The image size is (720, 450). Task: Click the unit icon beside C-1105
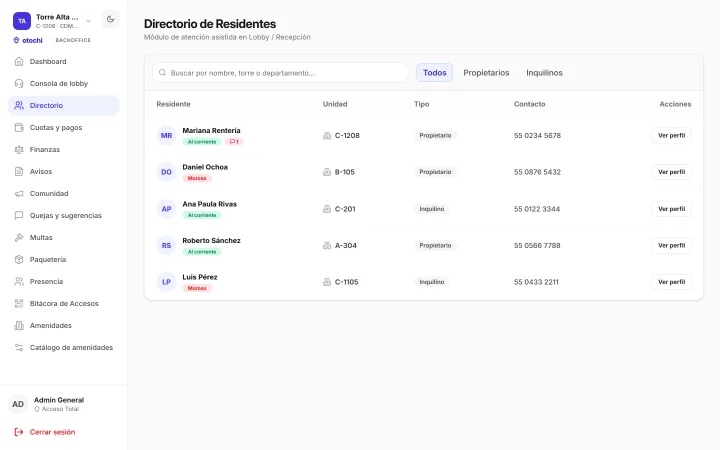coord(327,282)
